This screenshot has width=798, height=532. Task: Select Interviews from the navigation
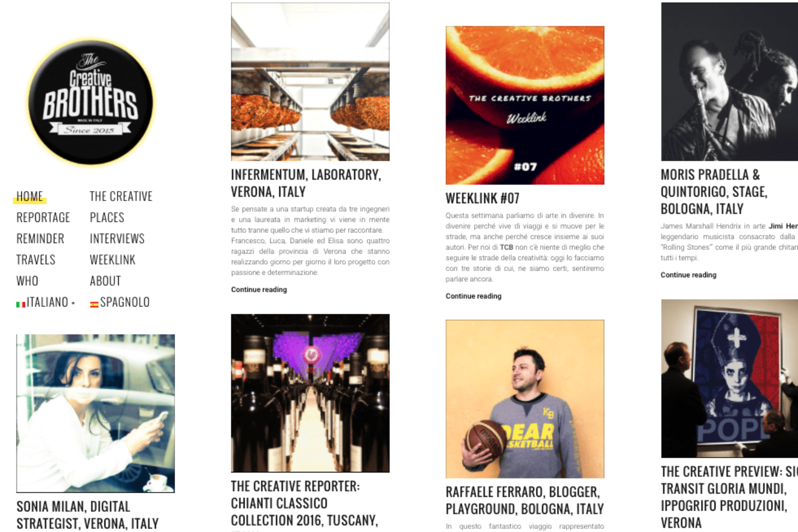(117, 239)
